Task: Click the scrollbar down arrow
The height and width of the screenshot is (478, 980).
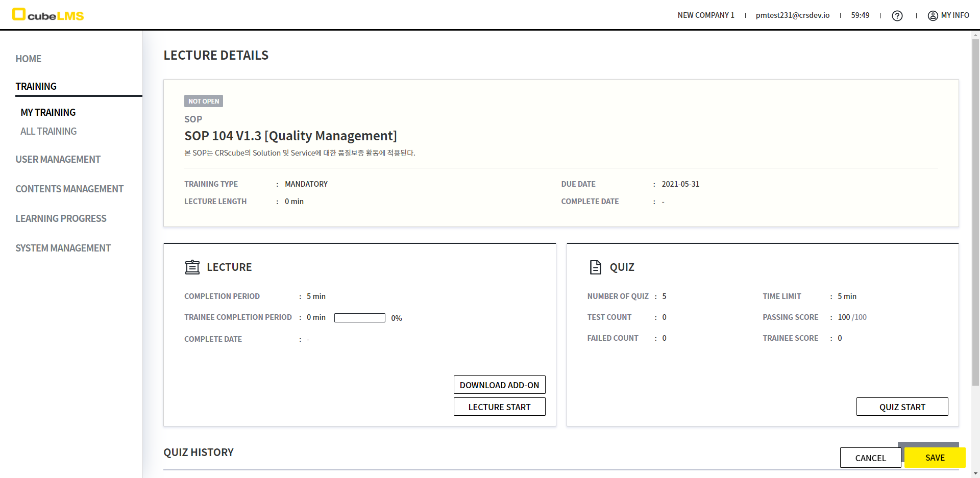Action: (x=975, y=473)
